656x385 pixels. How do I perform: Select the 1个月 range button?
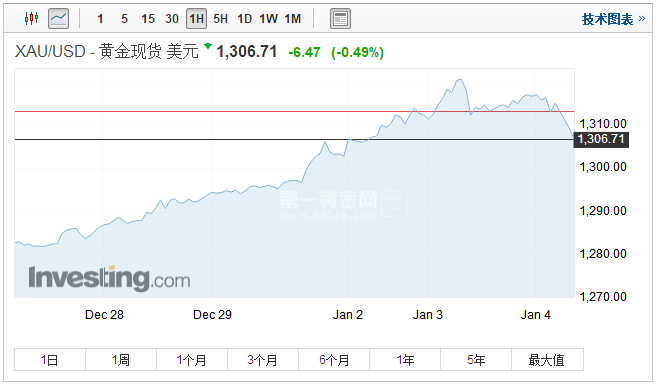click(192, 359)
